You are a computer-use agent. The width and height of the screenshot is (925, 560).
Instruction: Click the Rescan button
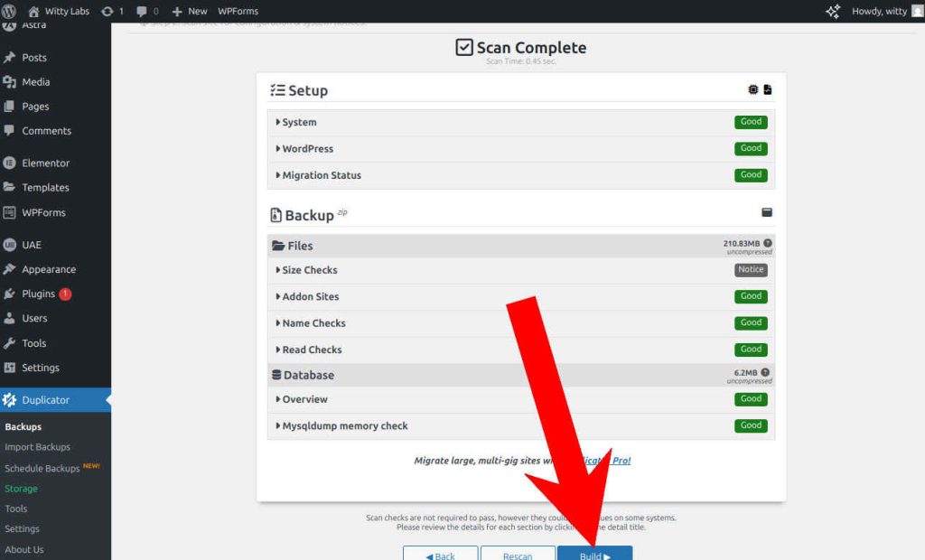click(x=518, y=554)
